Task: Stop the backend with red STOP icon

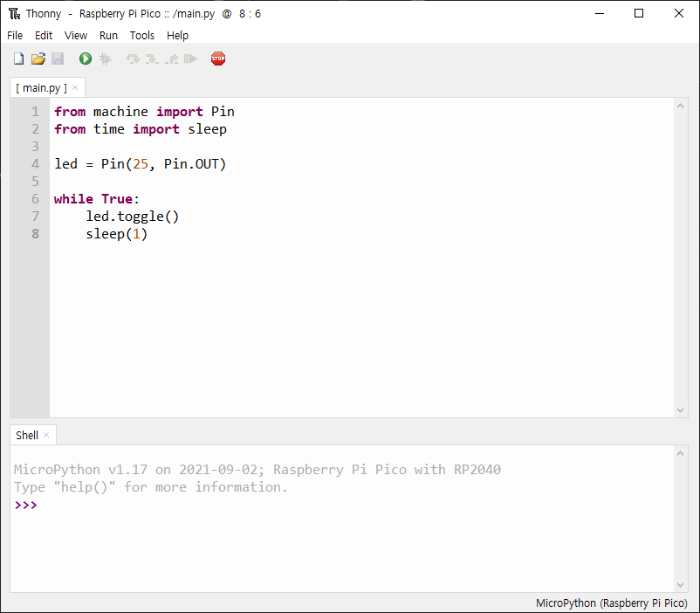Action: pos(218,59)
